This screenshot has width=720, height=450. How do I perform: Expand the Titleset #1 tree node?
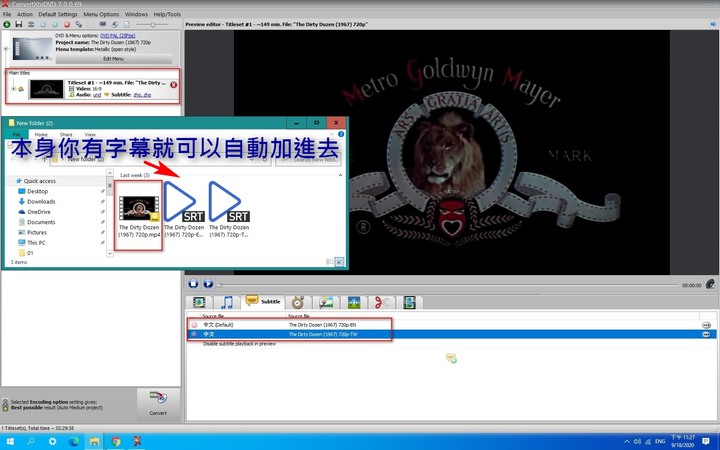point(13,89)
